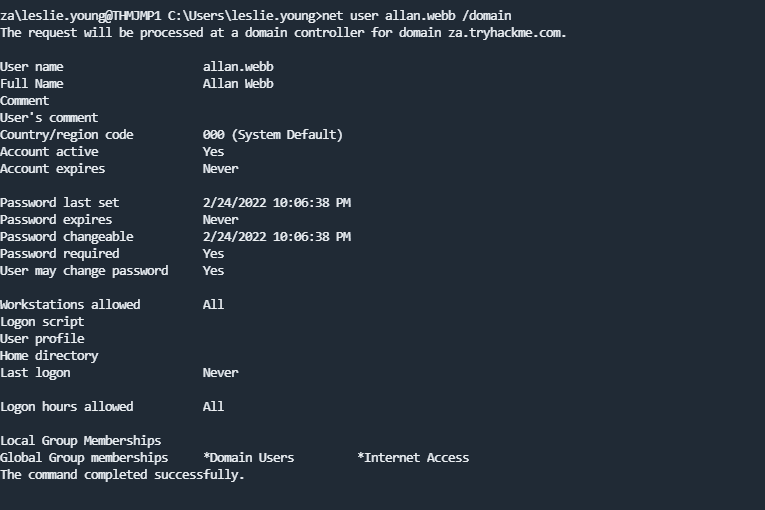This screenshot has width=765, height=510.
Task: Click the Password expires 'Never' value
Action: pyautogui.click(x=220, y=220)
